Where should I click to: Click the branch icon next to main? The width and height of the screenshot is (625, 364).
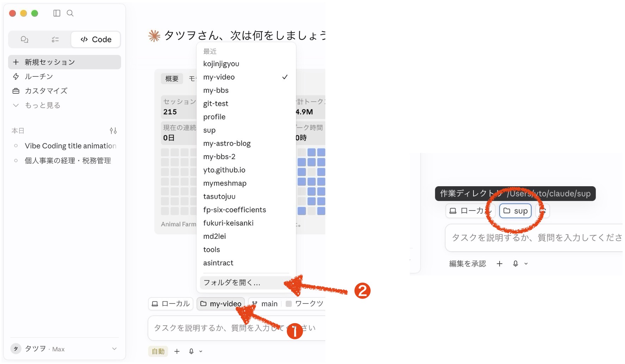[255, 303]
